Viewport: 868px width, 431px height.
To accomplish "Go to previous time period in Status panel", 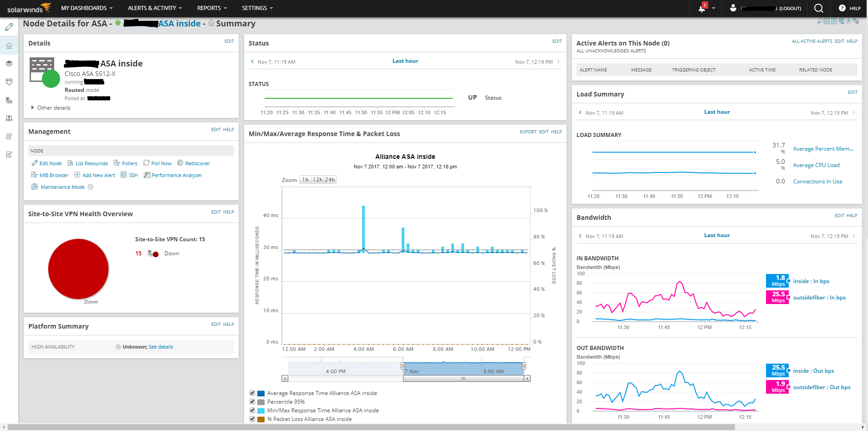I will point(252,61).
